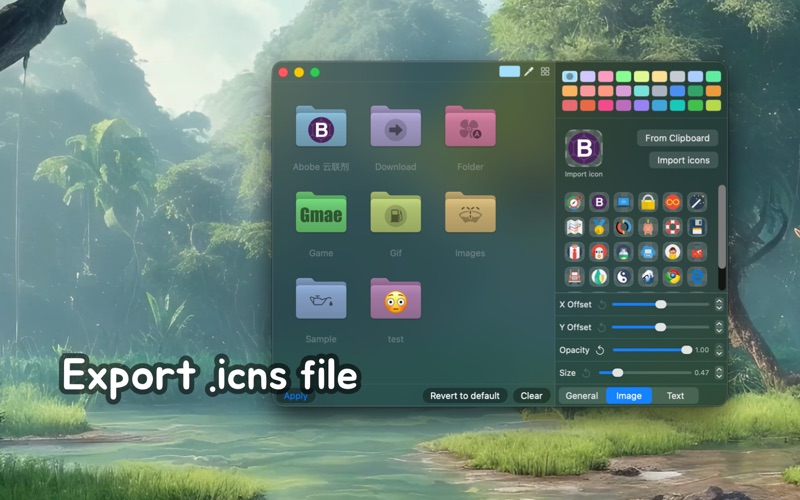Reset the Y Offset value
Viewport: 800px width, 500px height.
pyautogui.click(x=602, y=328)
